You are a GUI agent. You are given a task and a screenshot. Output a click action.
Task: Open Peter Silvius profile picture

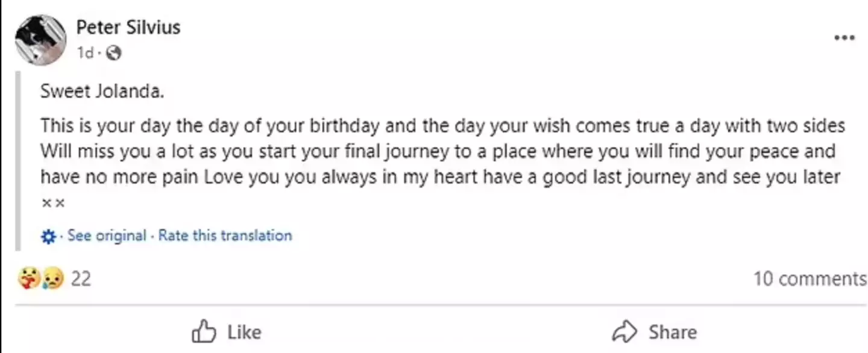(x=40, y=39)
